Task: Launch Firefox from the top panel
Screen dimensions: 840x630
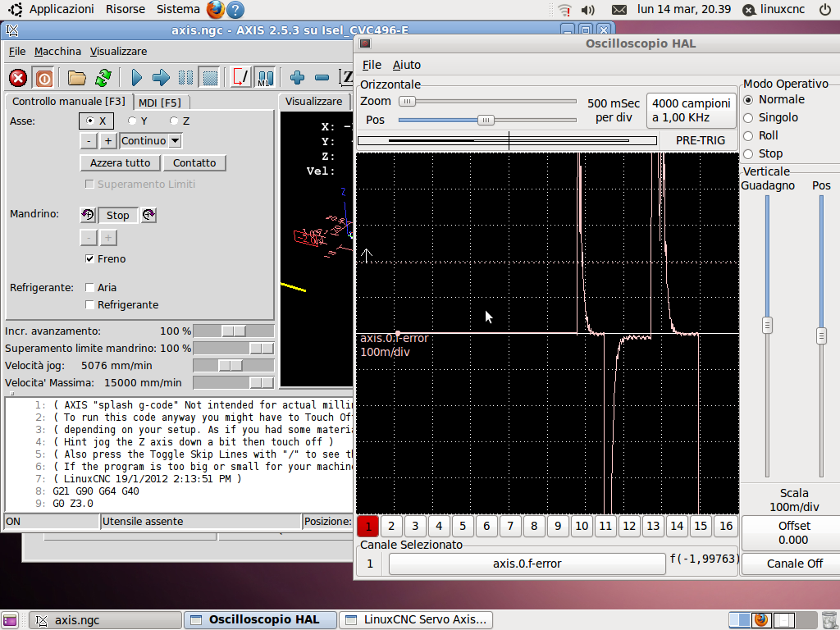Action: coord(216,10)
